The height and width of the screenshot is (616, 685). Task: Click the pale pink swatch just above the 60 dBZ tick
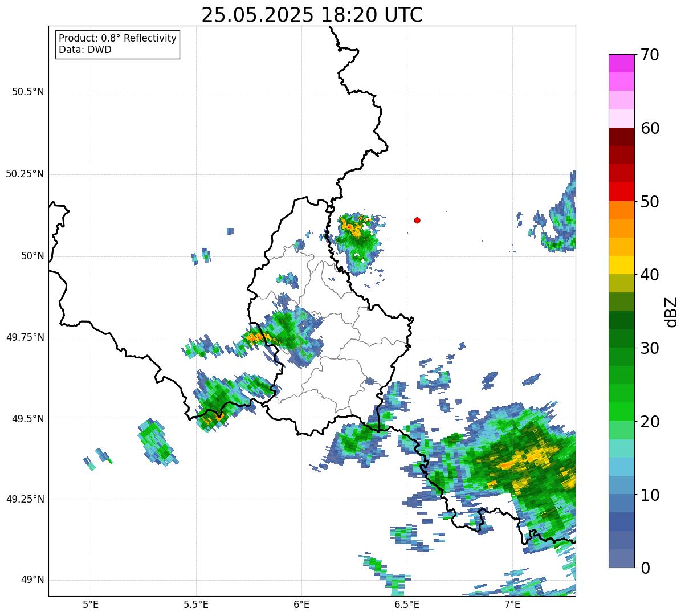point(621,119)
